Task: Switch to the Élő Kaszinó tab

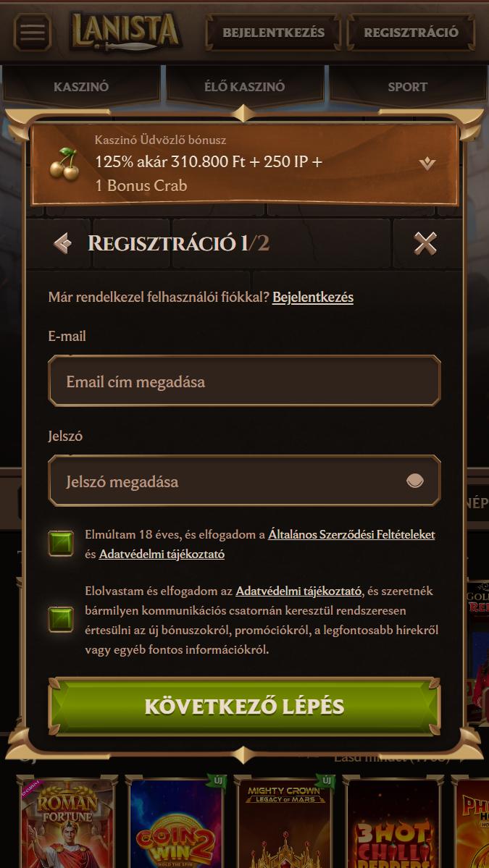Action: [x=244, y=86]
